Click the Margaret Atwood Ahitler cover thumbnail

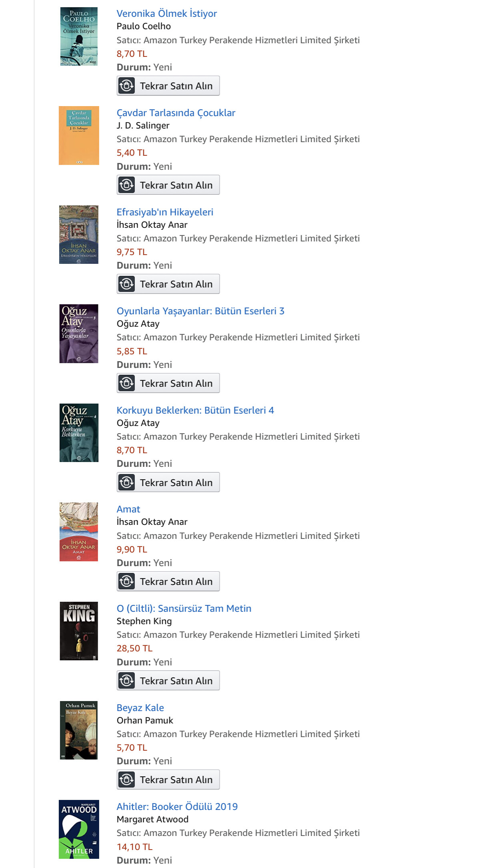[x=79, y=829]
